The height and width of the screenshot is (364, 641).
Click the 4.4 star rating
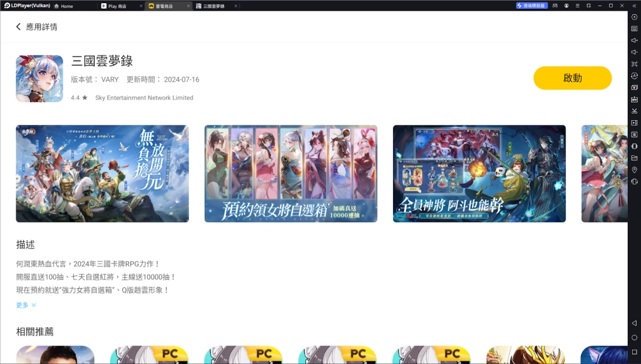(x=79, y=98)
